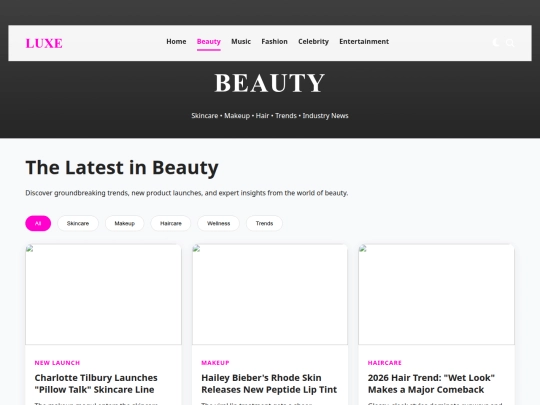
Task: Click the MAKEUP category label on card
Action: pyautogui.click(x=215, y=363)
